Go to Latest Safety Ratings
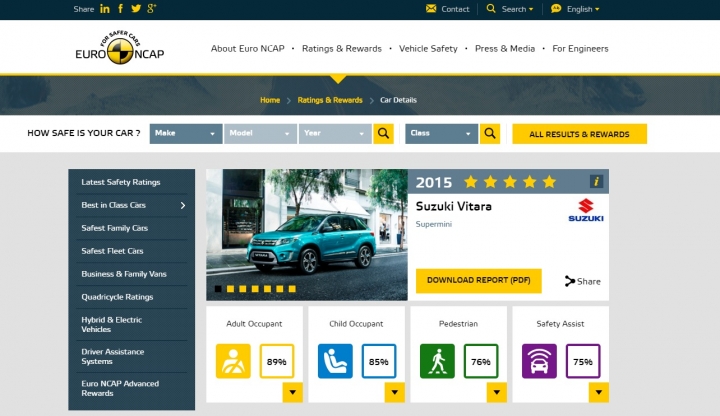 [x=121, y=182]
